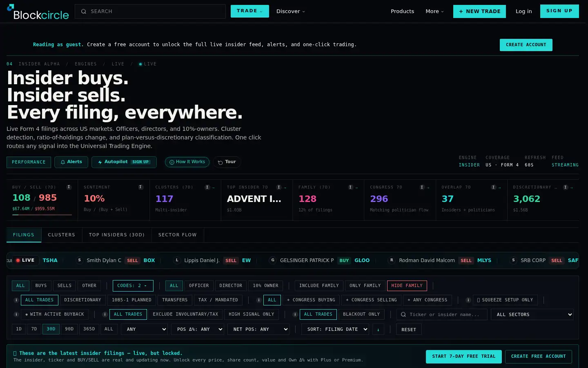
Task: Click the Ticker or insider name field
Action: pos(442,314)
